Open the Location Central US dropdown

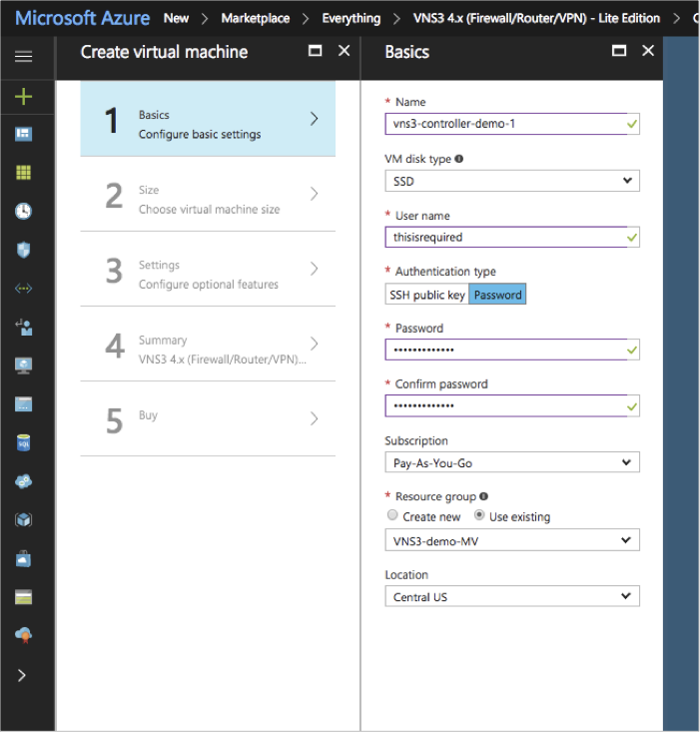click(x=511, y=596)
